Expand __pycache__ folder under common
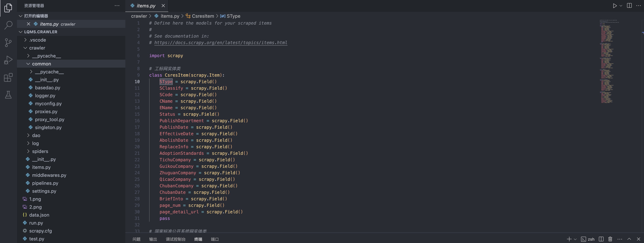This screenshot has height=243, width=644. click(x=71, y=72)
